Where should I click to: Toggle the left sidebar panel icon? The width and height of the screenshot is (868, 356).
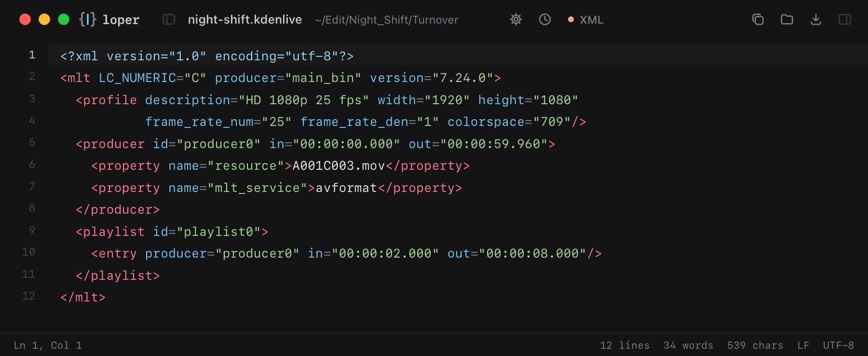coord(169,19)
